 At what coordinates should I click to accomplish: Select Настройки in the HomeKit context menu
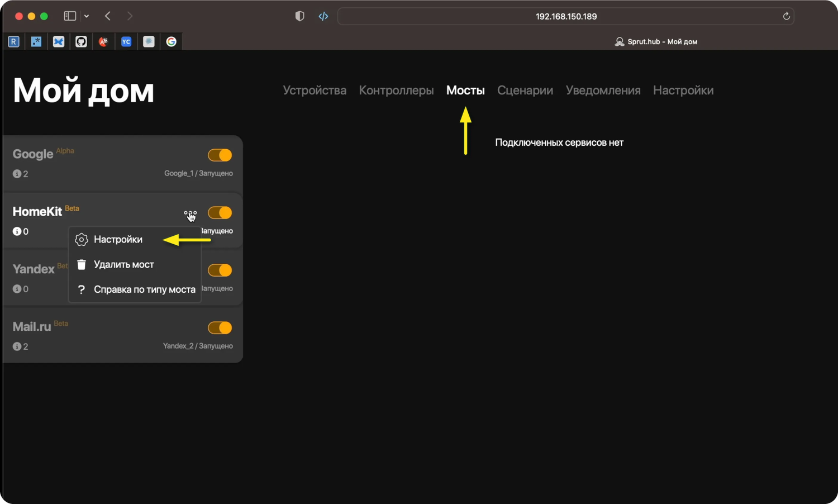click(x=118, y=239)
